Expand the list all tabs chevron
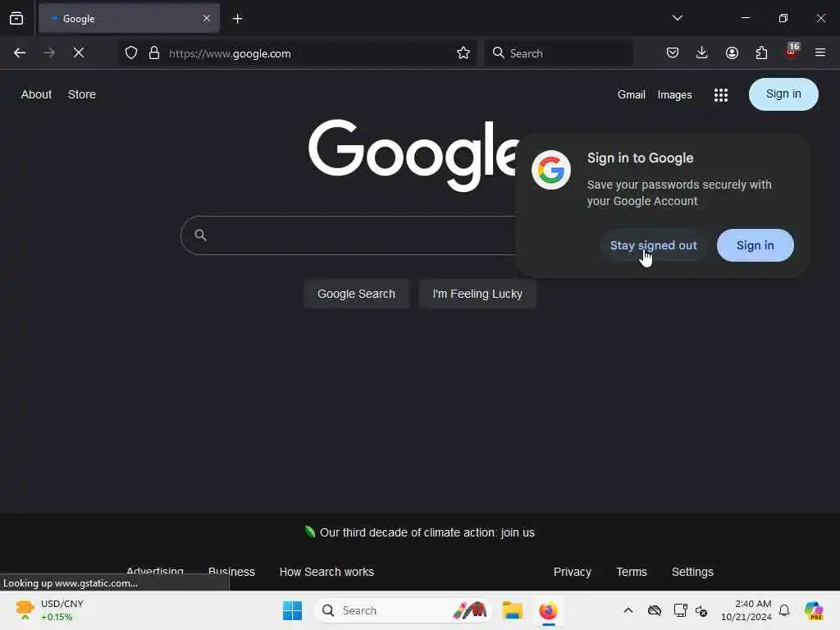The width and height of the screenshot is (840, 630). [x=677, y=18]
